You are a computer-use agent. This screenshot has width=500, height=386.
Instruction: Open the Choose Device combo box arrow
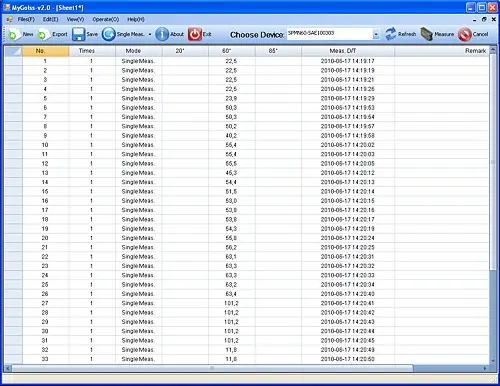(376, 34)
